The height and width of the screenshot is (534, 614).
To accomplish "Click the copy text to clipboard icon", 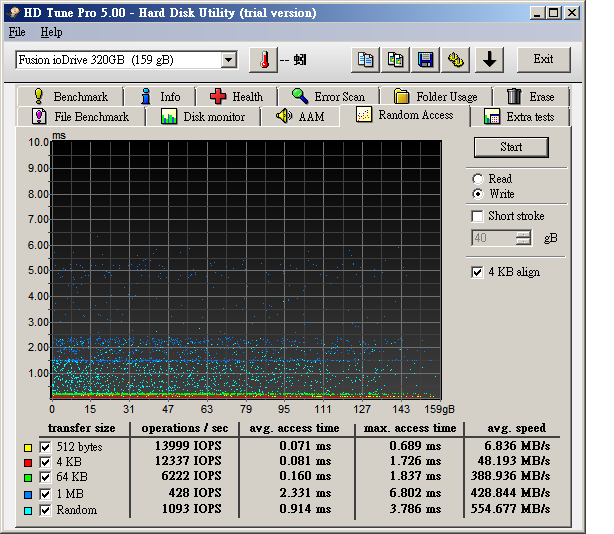I will (x=365, y=60).
